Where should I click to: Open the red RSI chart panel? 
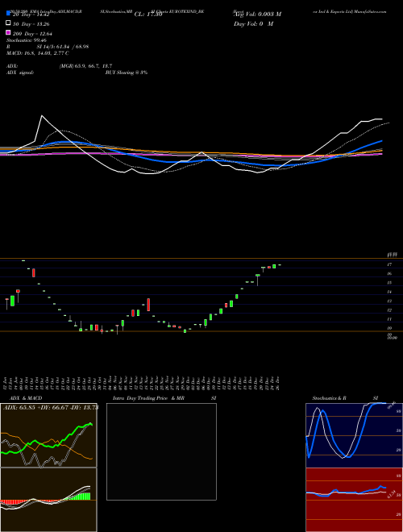pyautogui.click(x=354, y=500)
